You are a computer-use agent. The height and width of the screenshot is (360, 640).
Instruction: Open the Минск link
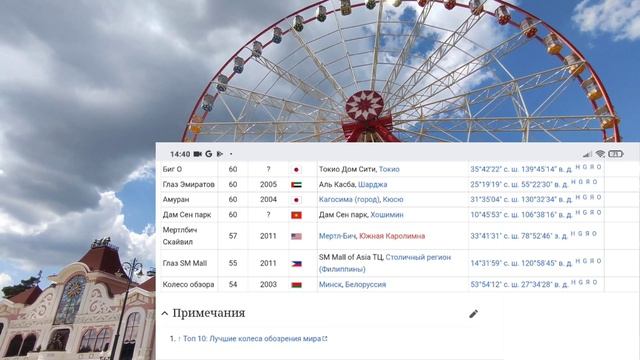coord(330,284)
